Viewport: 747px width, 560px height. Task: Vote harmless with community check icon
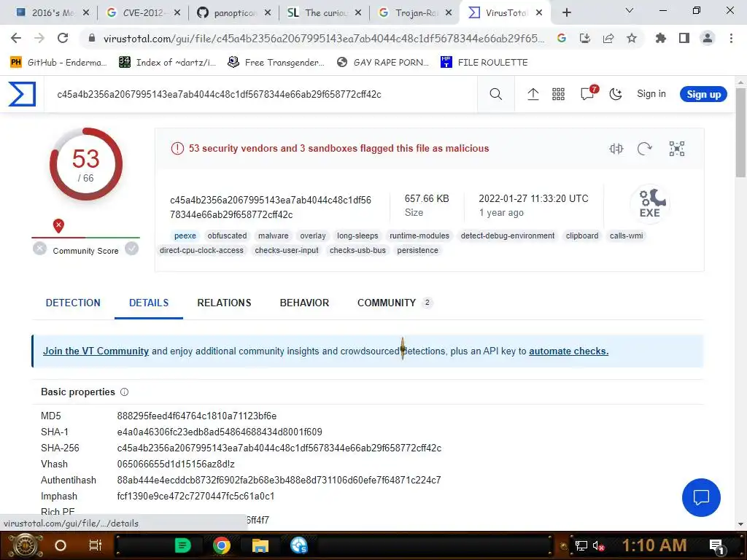tap(131, 249)
